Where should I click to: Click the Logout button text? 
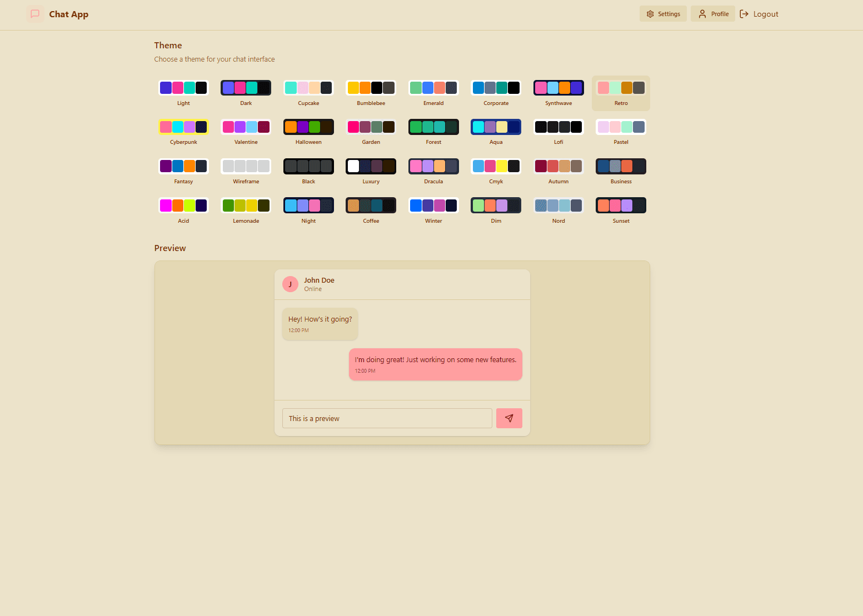(766, 13)
